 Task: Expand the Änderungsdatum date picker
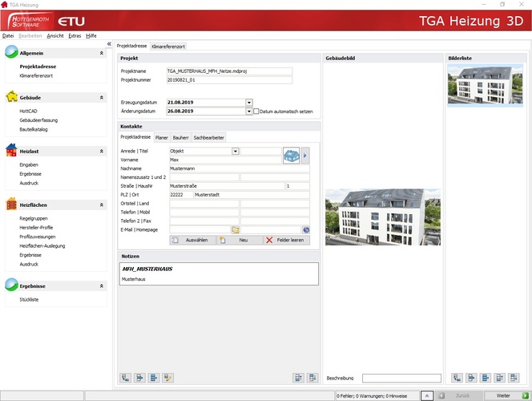tap(249, 111)
